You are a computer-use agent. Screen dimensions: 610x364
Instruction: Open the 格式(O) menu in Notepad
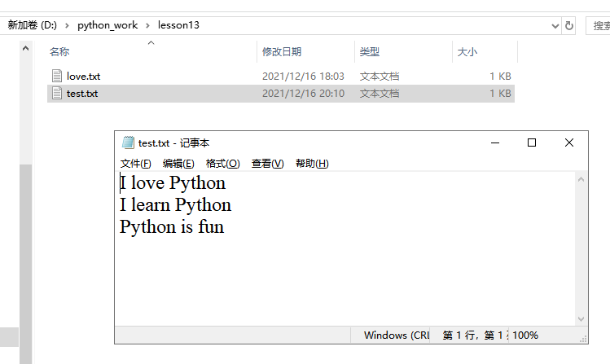pos(222,164)
